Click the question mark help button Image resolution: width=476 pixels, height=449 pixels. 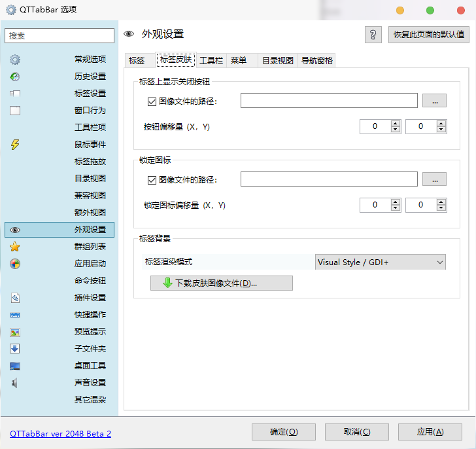pyautogui.click(x=373, y=35)
